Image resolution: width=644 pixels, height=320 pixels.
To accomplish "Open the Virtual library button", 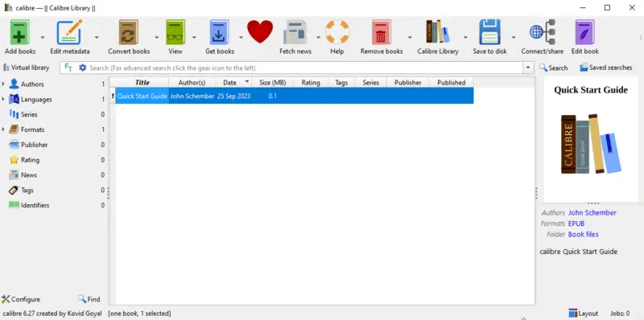I will click(x=27, y=68).
